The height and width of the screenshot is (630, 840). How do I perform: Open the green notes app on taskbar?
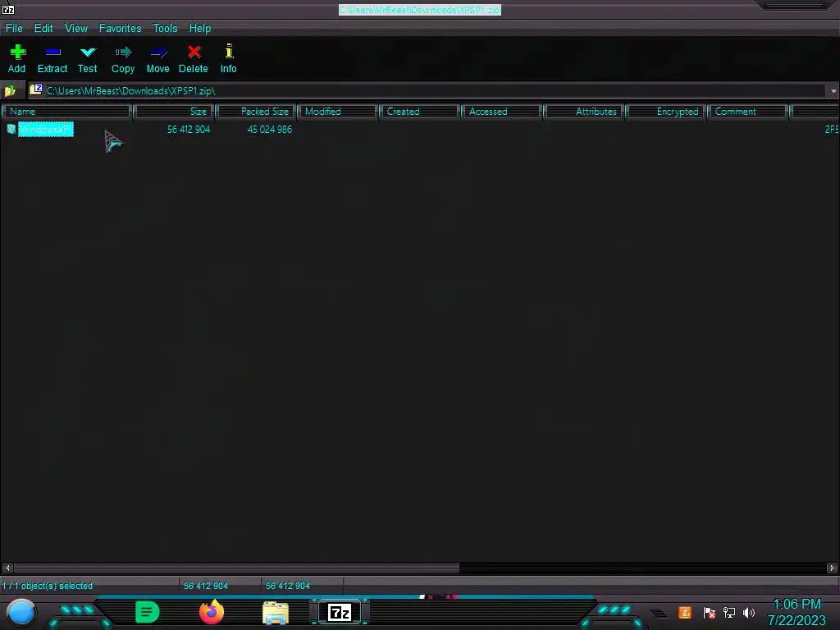point(148,612)
